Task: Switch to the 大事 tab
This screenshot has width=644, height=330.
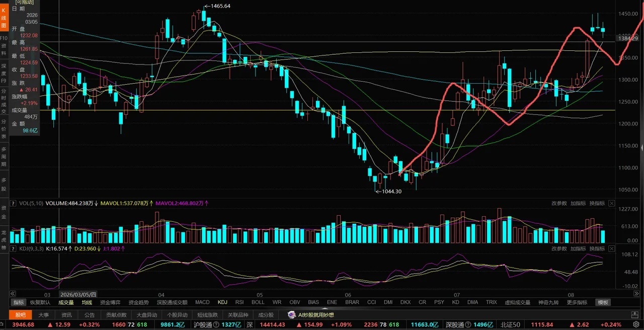Action: [x=44, y=315]
